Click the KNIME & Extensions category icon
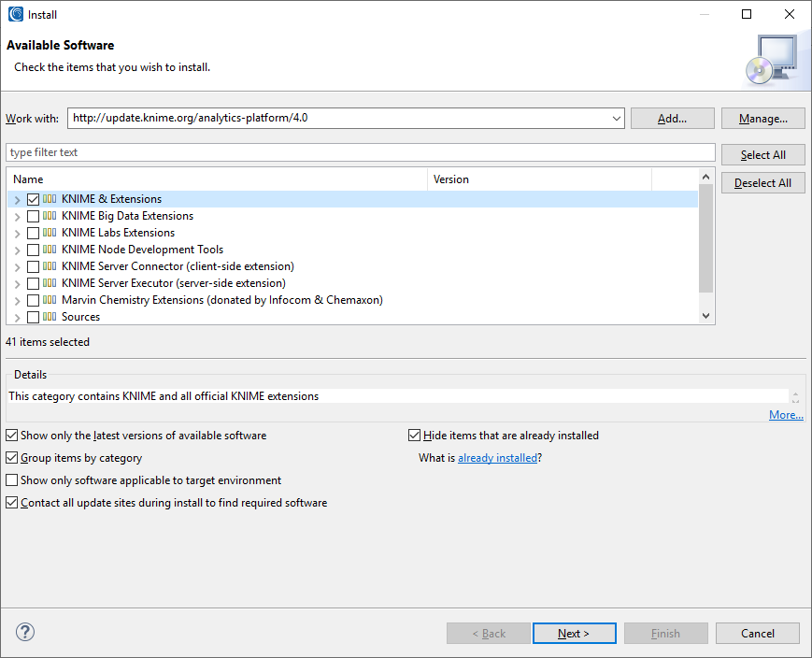This screenshot has width=812, height=658. coord(50,199)
